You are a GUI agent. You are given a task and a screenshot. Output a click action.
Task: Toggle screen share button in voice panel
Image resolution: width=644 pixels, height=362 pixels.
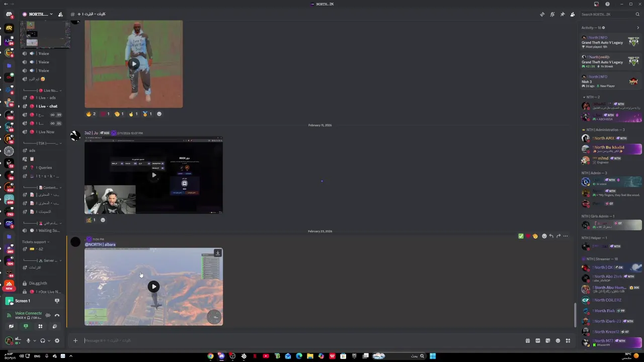(x=26, y=326)
